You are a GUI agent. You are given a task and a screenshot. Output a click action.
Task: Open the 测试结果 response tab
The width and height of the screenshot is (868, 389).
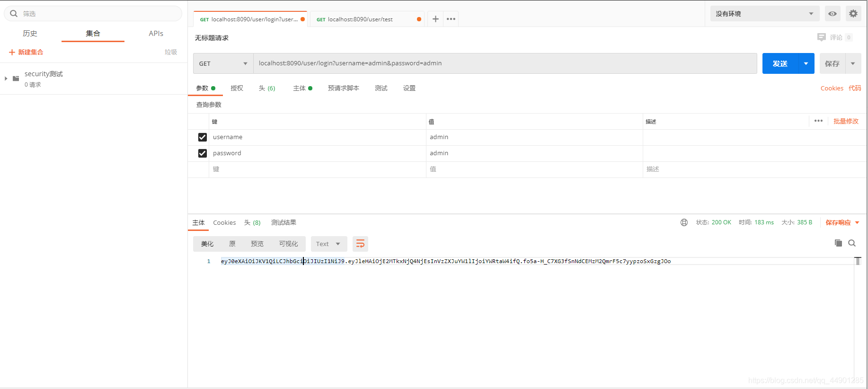pos(283,222)
